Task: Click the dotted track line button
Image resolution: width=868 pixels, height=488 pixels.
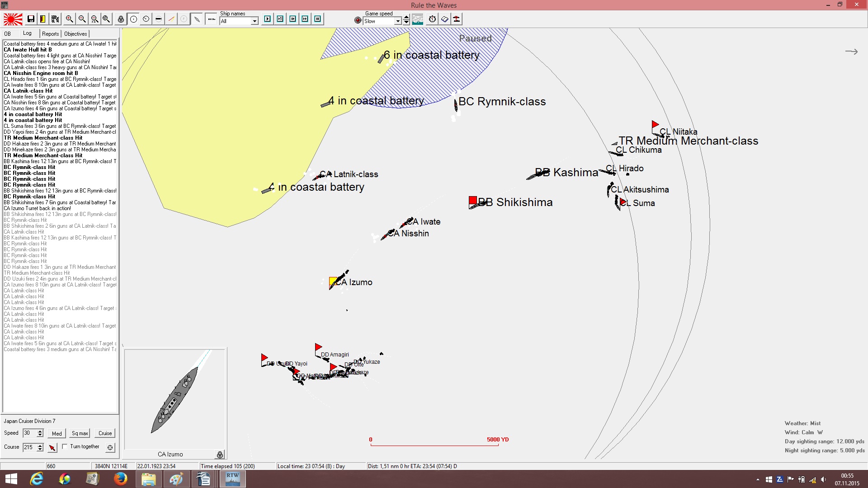Action: coord(211,19)
